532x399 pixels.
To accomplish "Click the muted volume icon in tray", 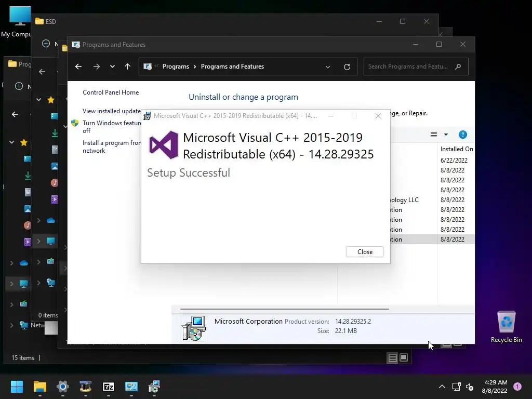I will 470,387.
